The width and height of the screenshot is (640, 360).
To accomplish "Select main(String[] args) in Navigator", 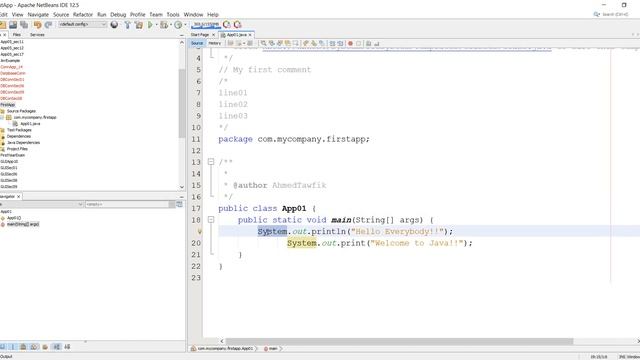I will (x=23, y=224).
